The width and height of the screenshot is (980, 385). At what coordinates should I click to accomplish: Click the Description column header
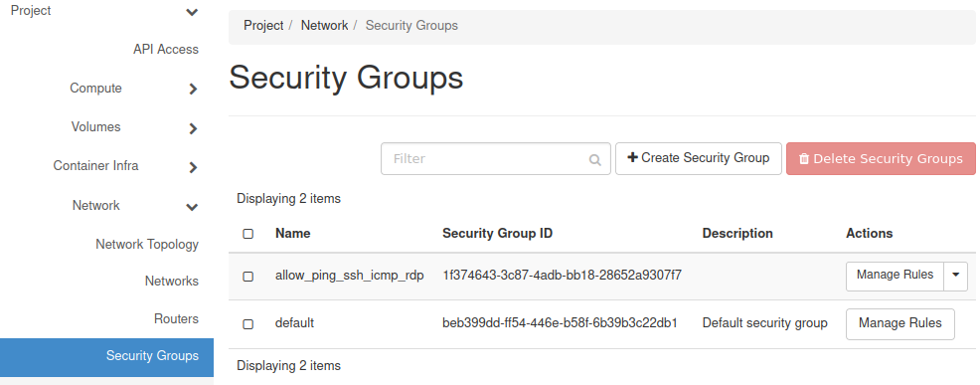pyautogui.click(x=737, y=234)
